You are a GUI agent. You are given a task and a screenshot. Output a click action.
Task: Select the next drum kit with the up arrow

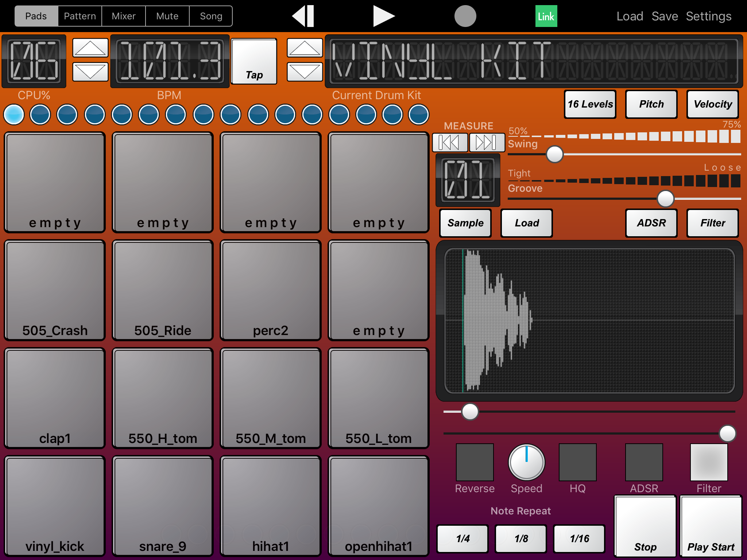[305, 48]
